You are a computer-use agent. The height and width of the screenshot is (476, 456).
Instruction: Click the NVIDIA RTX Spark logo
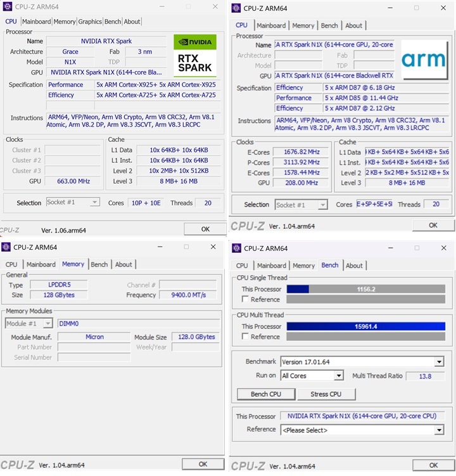195,56
